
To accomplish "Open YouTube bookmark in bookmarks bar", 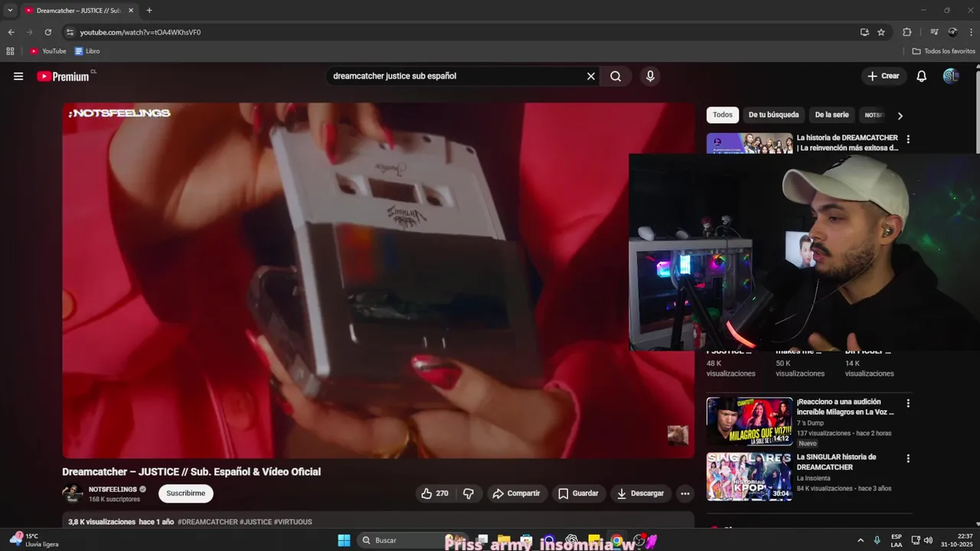I will coord(48,51).
